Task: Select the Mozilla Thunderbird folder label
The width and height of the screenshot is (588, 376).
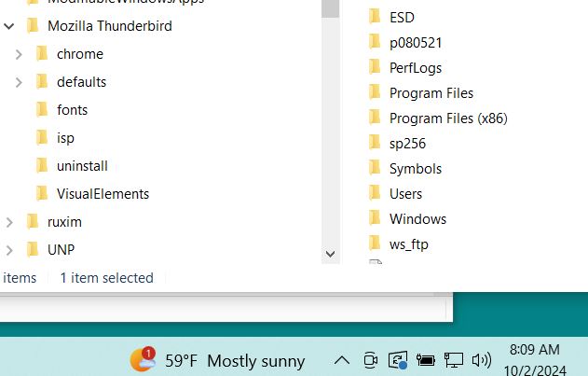Action: (x=110, y=26)
